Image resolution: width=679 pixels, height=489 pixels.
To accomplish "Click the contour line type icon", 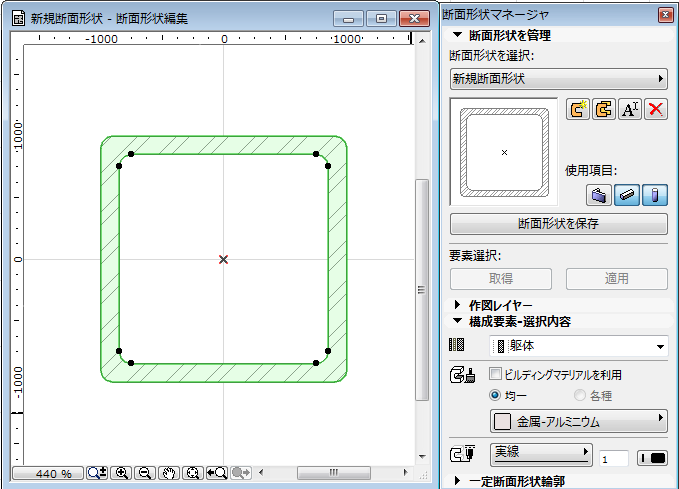I will point(462,454).
